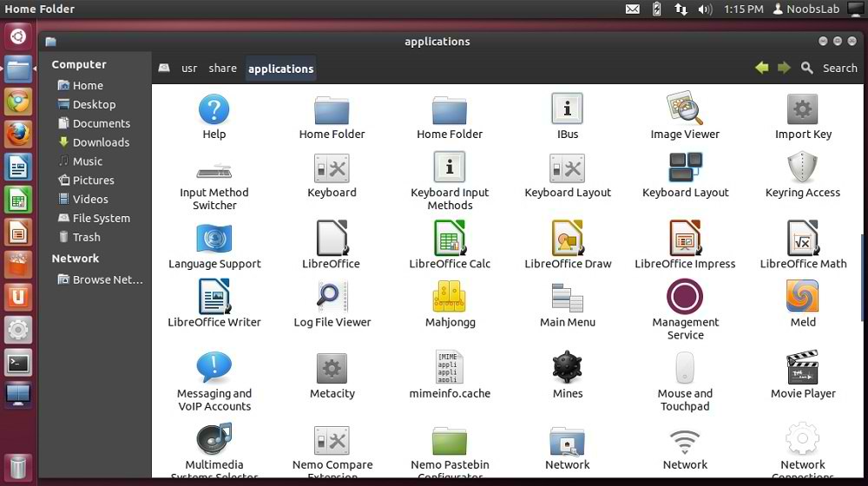Launch the Mahjongg game

coord(450,297)
